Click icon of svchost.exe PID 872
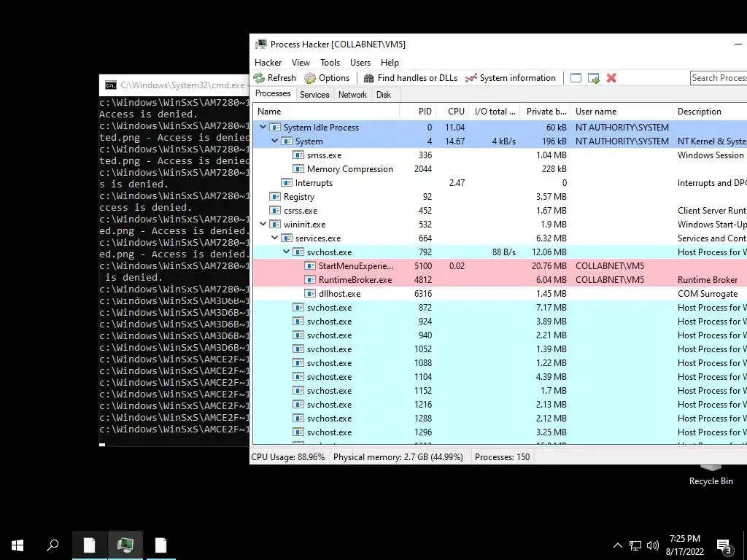747x560 pixels. [x=298, y=308]
